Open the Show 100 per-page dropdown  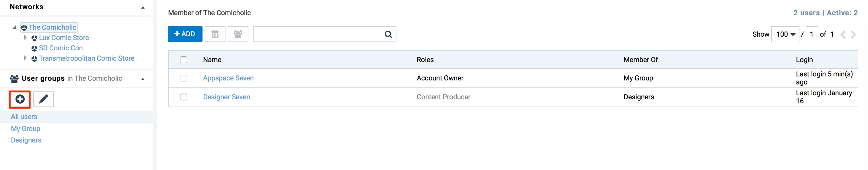785,34
